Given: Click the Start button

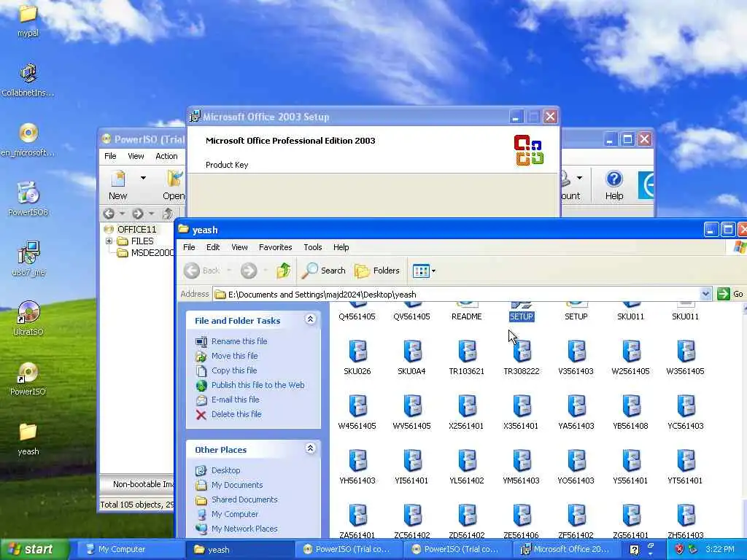Looking at the screenshot, I should pyautogui.click(x=34, y=549).
